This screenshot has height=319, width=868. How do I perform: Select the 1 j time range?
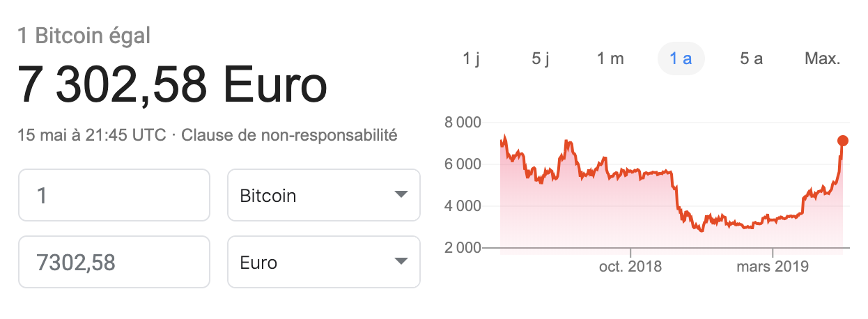click(x=472, y=59)
